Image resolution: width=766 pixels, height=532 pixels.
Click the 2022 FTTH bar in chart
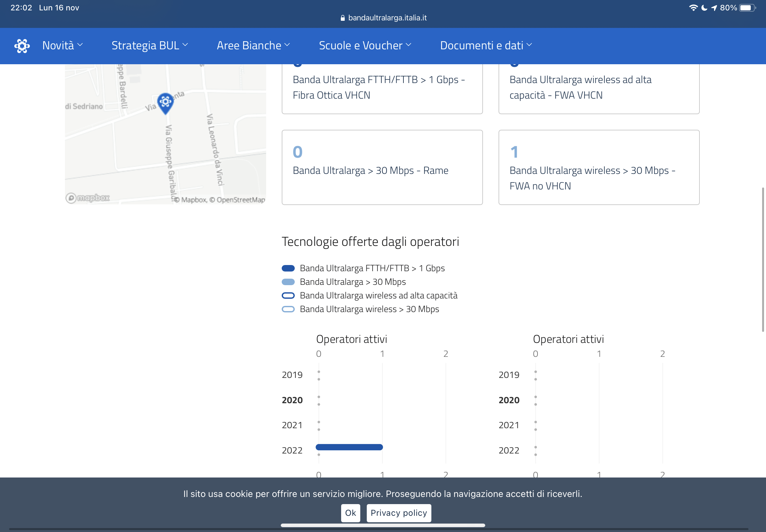click(x=349, y=447)
